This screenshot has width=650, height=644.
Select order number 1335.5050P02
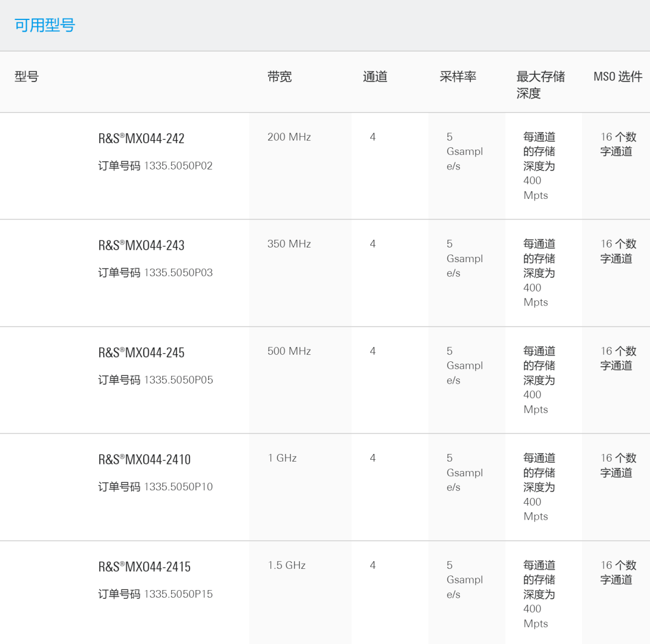pyautogui.click(x=178, y=166)
